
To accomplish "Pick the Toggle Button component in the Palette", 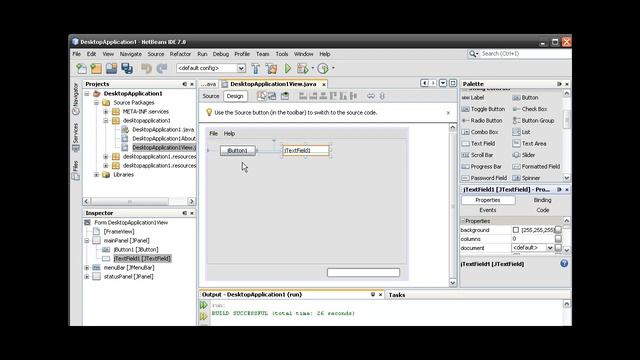I will [x=483, y=109].
